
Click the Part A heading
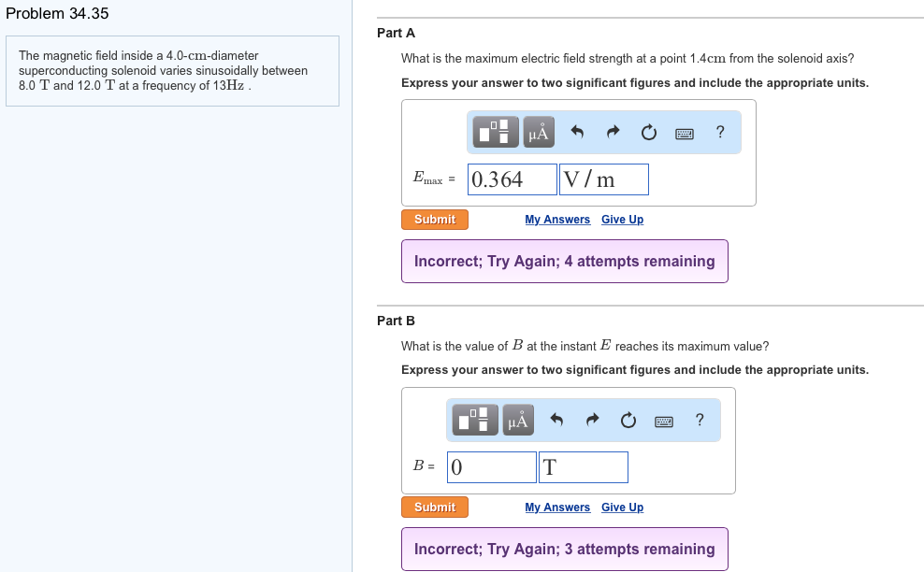396,33
